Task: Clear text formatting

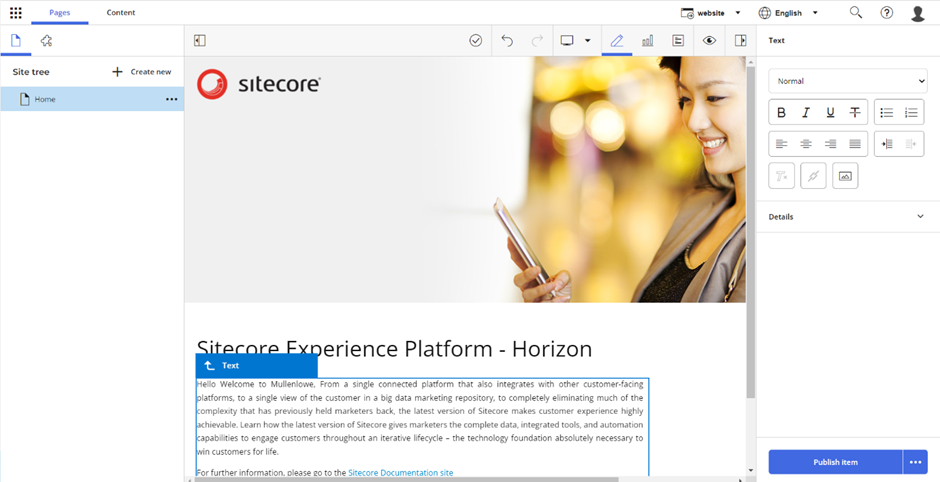Action: coord(782,176)
